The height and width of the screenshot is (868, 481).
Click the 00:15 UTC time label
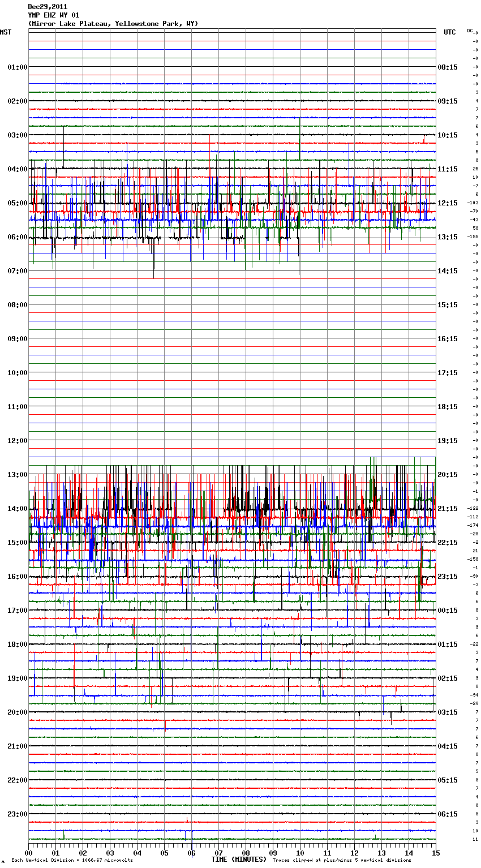point(448,611)
